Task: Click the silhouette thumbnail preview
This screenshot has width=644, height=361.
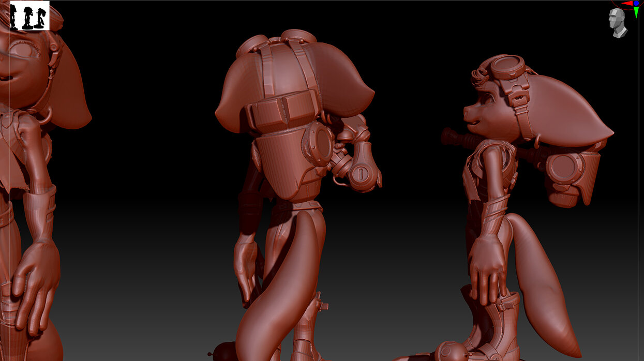Action: click(x=29, y=16)
